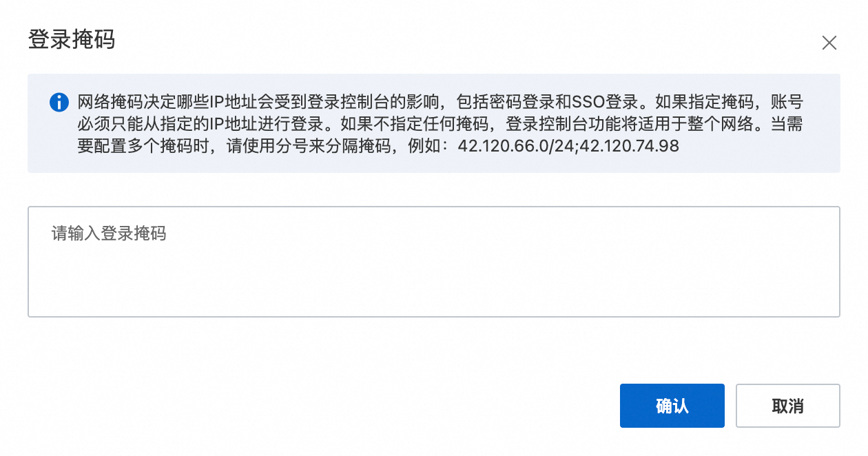Click the text line starting 网络掩码决定

[440, 103]
